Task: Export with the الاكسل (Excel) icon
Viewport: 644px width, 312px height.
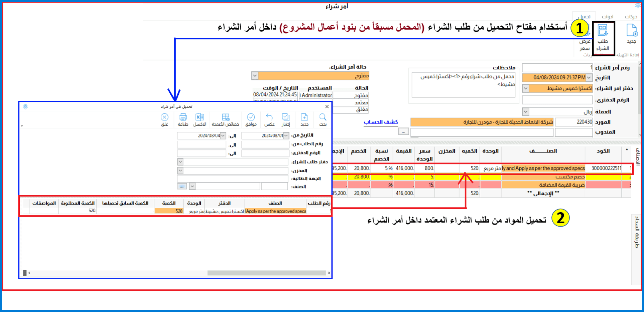Action: point(200,117)
